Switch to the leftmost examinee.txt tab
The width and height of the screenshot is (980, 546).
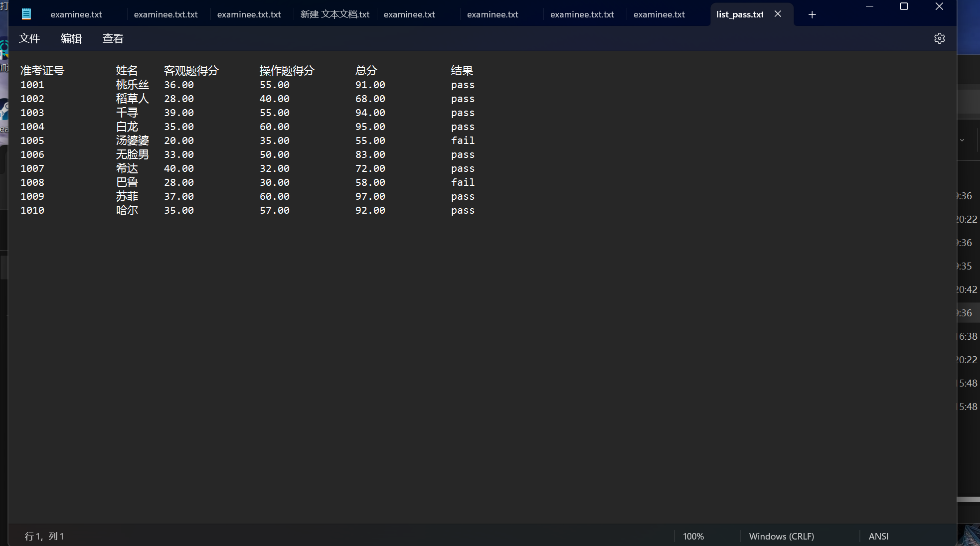coord(76,14)
